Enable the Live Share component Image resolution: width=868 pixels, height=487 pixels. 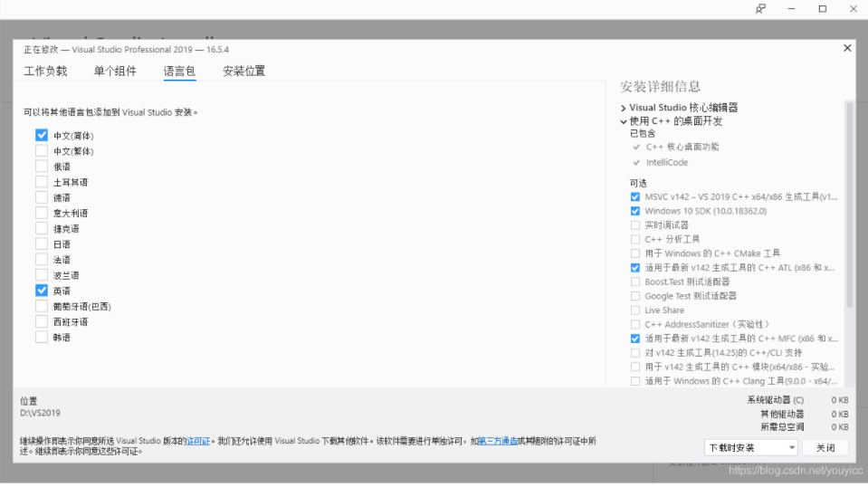tap(635, 310)
